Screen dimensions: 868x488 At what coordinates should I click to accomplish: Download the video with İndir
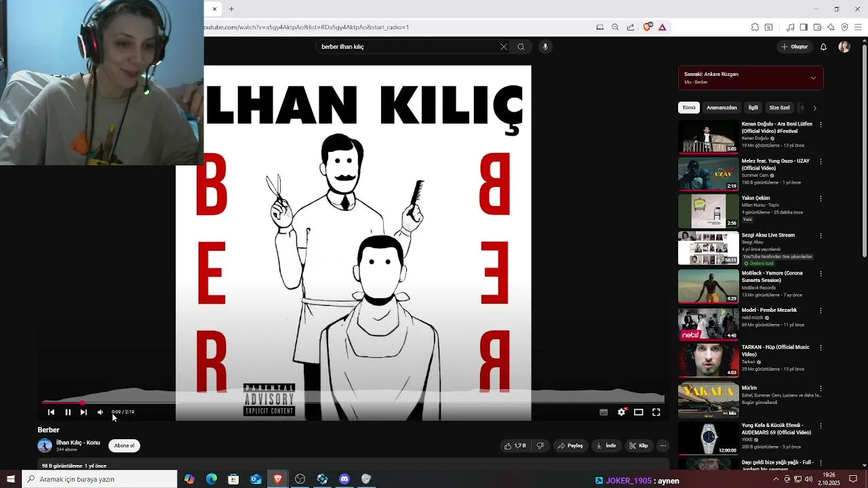point(606,446)
